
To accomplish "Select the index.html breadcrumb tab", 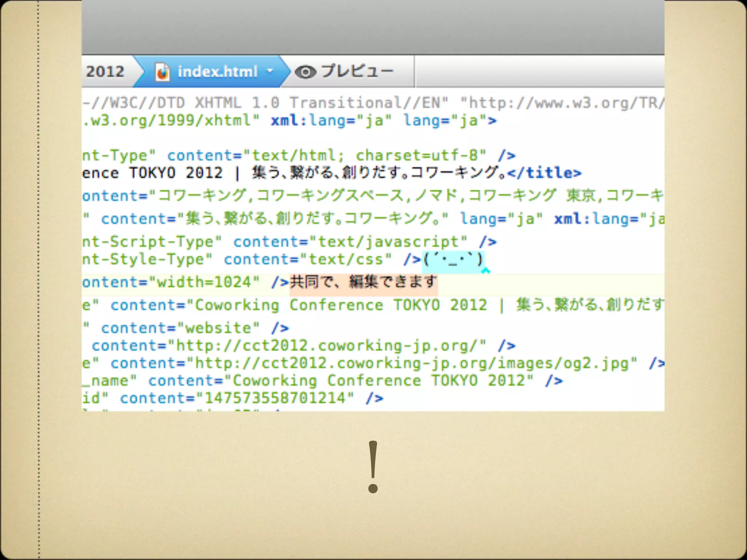I will pyautogui.click(x=217, y=71).
